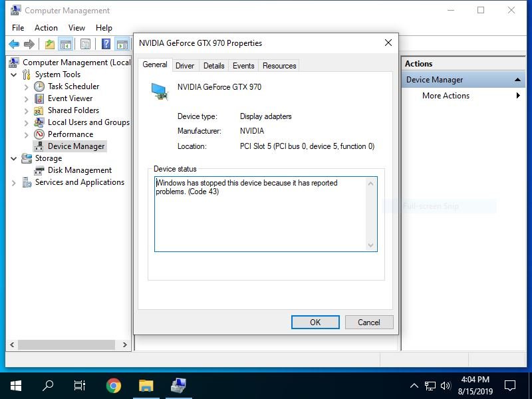Expand the Event Viewer node
The height and width of the screenshot is (399, 532).
[26, 98]
